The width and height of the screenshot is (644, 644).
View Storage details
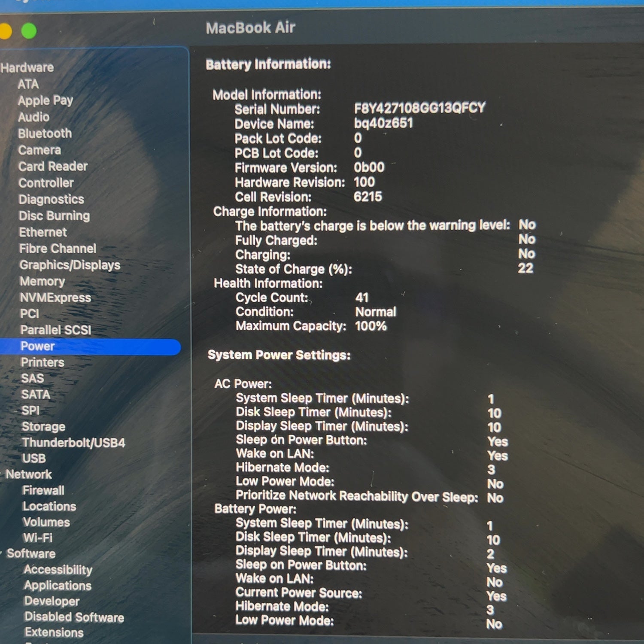click(43, 426)
